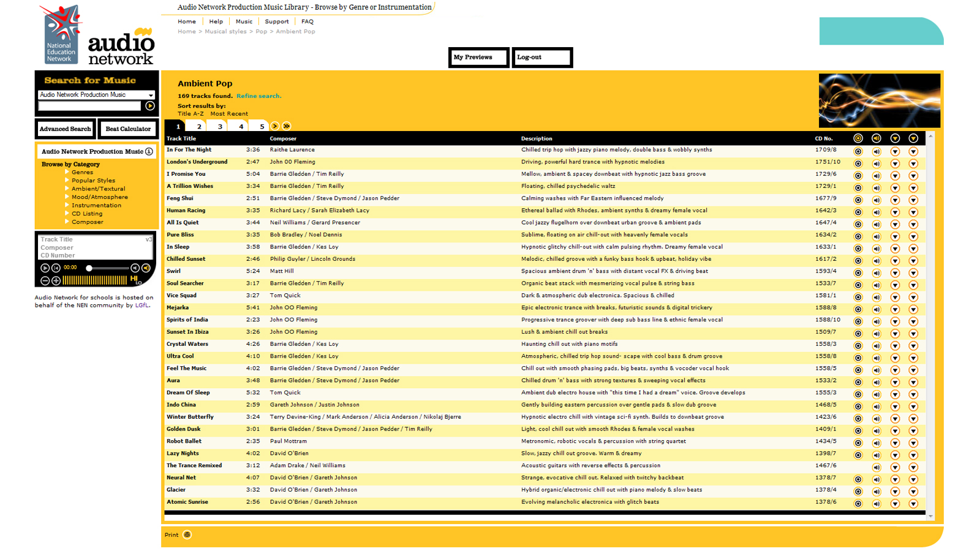Open the Support menu item

pyautogui.click(x=277, y=21)
